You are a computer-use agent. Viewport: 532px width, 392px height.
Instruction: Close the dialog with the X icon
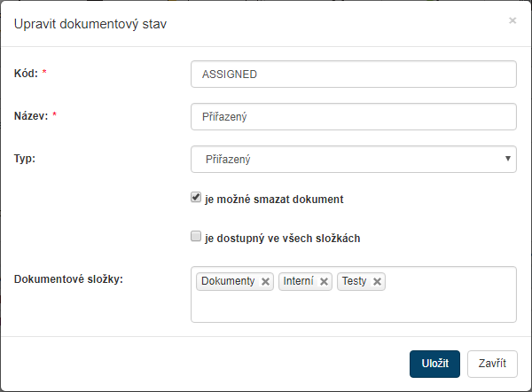(x=512, y=20)
